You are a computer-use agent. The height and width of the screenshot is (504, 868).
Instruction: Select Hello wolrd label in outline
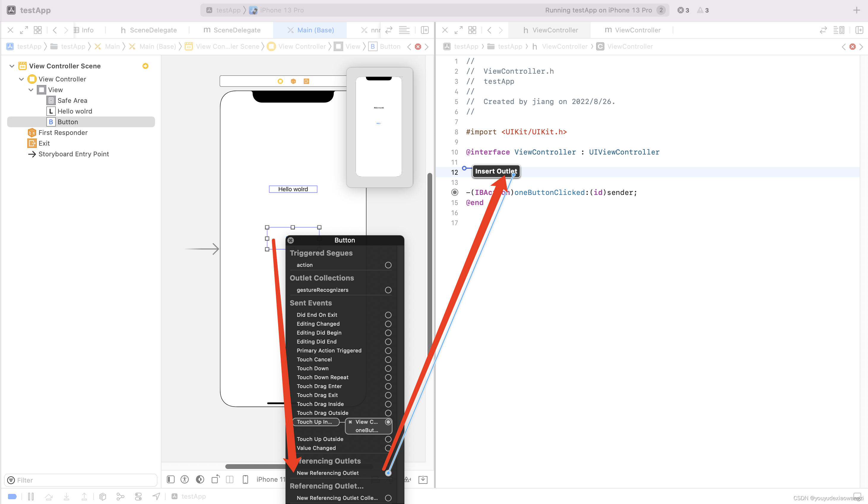[75, 111]
